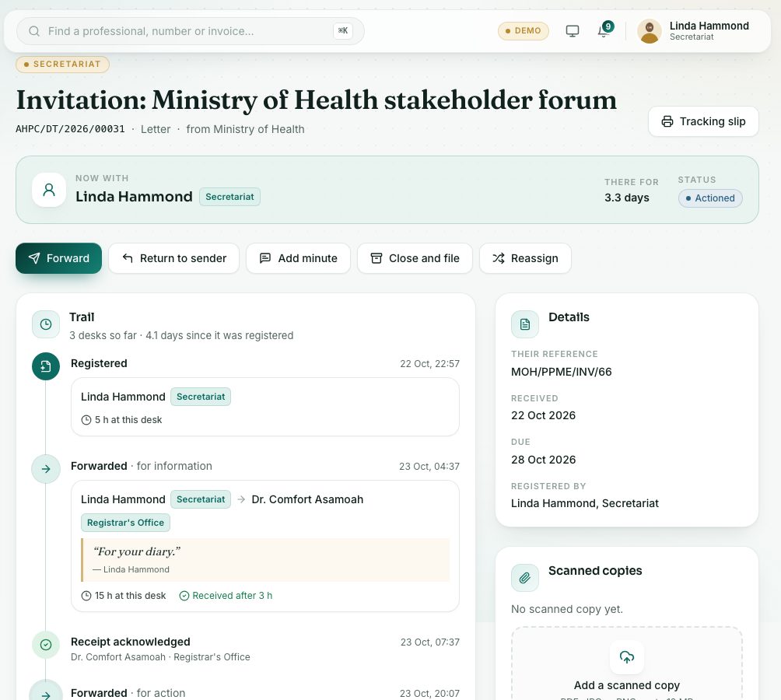The image size is (781, 700).
Task: Click the Receipt acknowledged entry title
Action: point(131,642)
